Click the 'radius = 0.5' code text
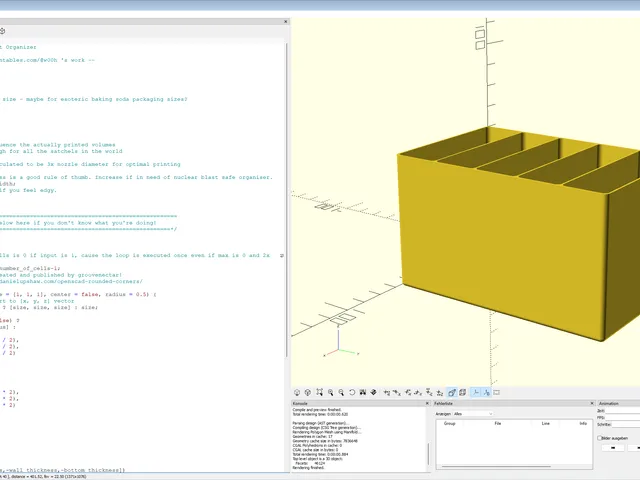 point(127,294)
